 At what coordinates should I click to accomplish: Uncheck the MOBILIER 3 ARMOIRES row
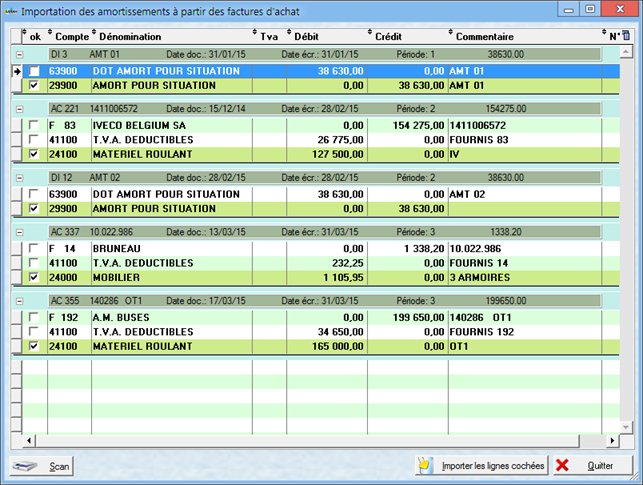point(34,277)
